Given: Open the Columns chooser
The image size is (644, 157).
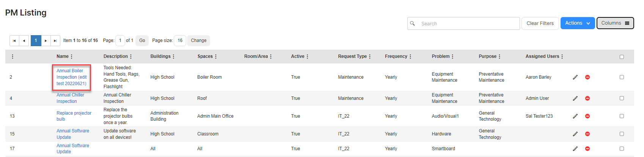Looking at the screenshot, I should click(615, 23).
